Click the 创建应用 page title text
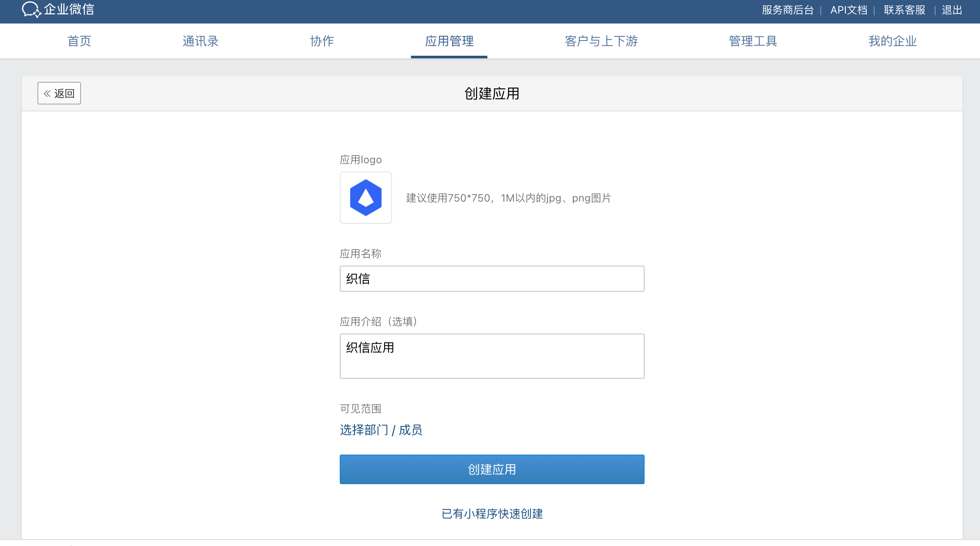This screenshot has width=980, height=546. pos(492,94)
